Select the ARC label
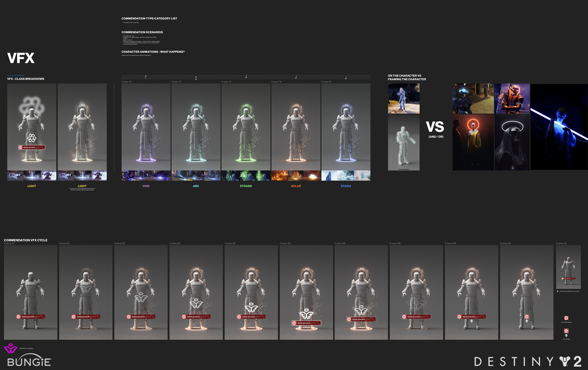 pyautogui.click(x=196, y=186)
